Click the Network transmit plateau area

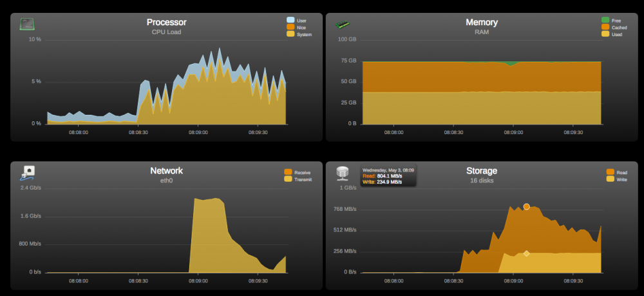pyautogui.click(x=209, y=234)
